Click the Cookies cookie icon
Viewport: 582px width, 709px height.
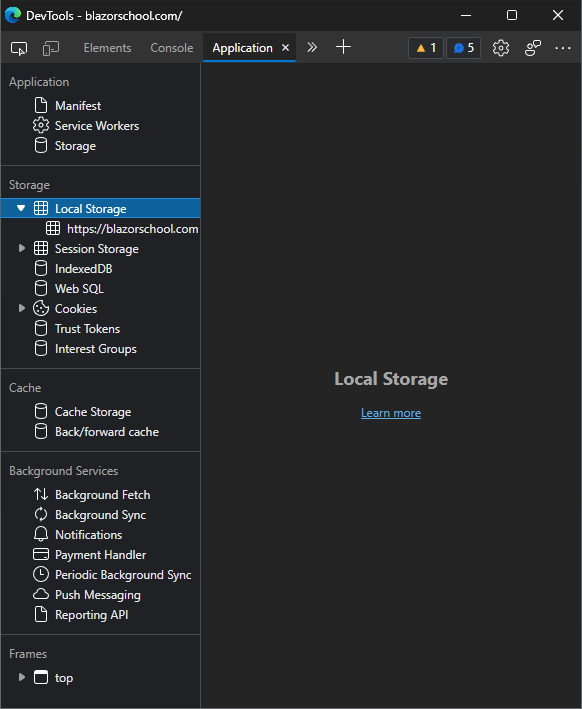(x=41, y=308)
